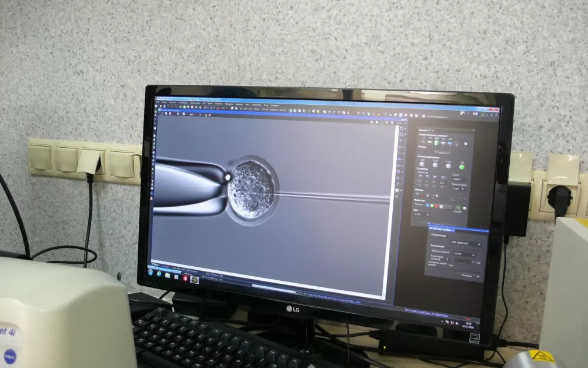Select the first nosepiece objective icon

[x=423, y=142]
